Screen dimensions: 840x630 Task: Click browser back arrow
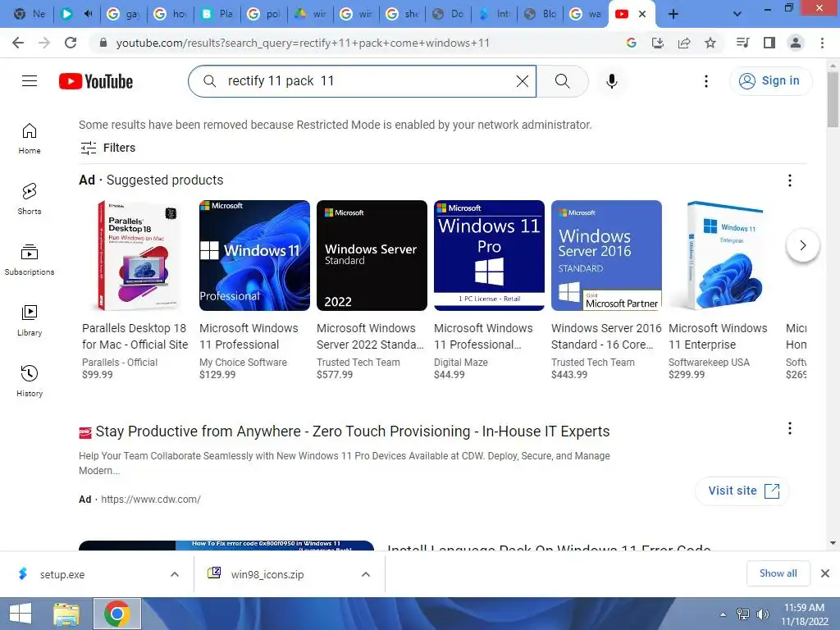[18, 43]
